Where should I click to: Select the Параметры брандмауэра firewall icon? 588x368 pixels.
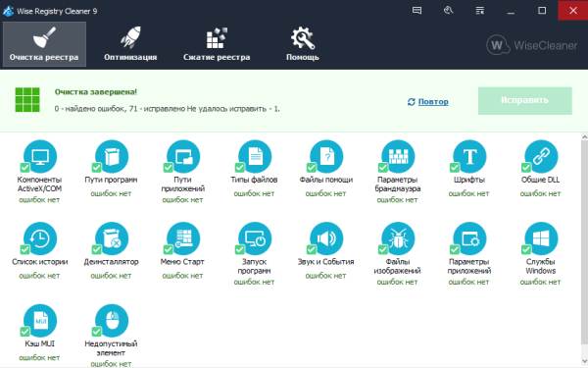pos(398,156)
